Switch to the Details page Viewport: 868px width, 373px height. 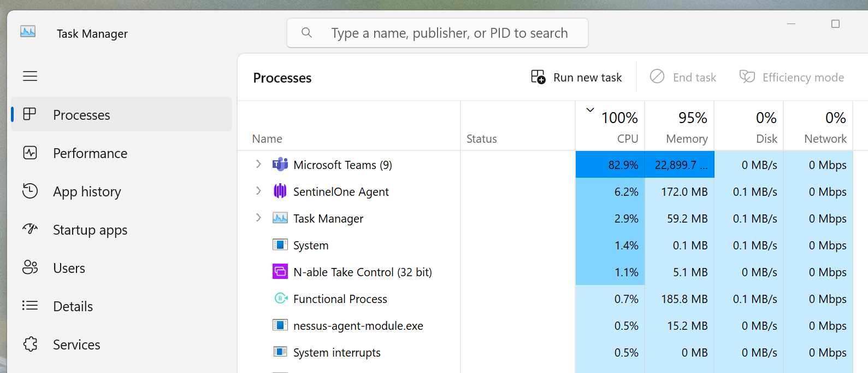[121, 306]
